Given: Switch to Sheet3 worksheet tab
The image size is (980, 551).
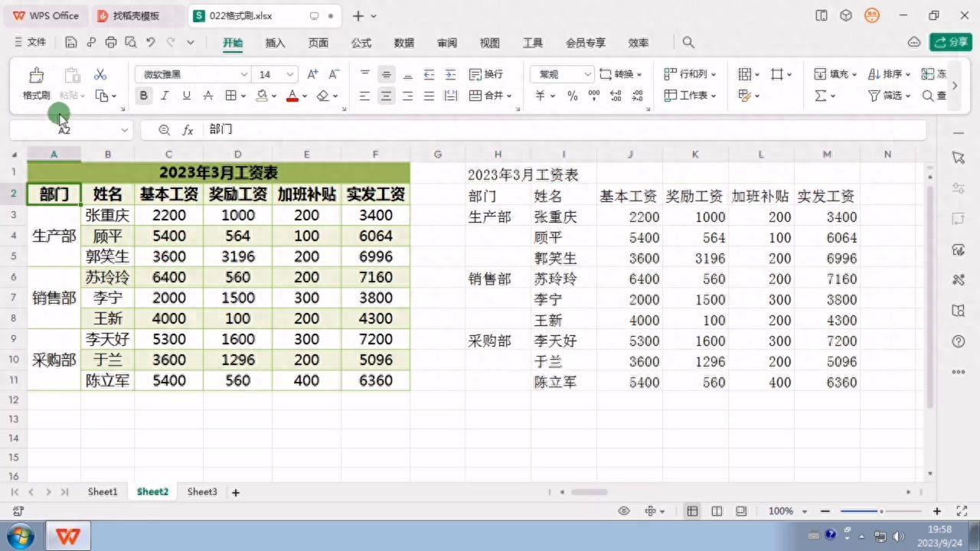Looking at the screenshot, I should coord(202,492).
